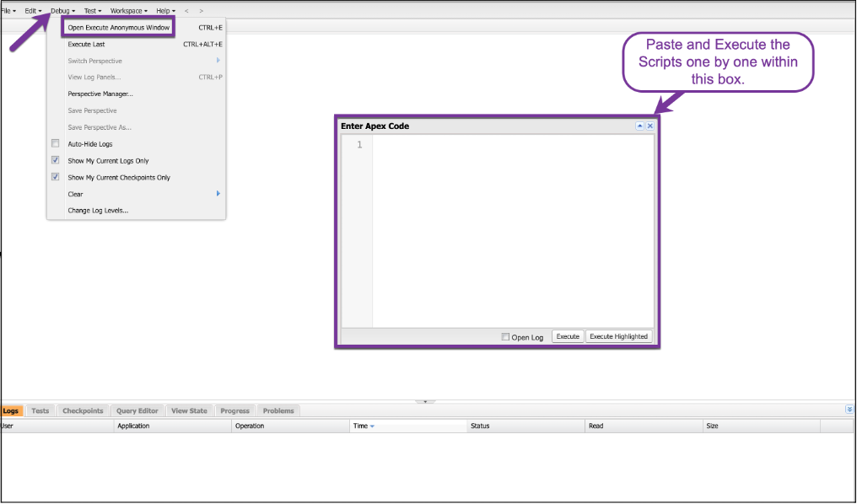
Task: Select Open Execute Anonymous Window menu item
Action: point(119,27)
